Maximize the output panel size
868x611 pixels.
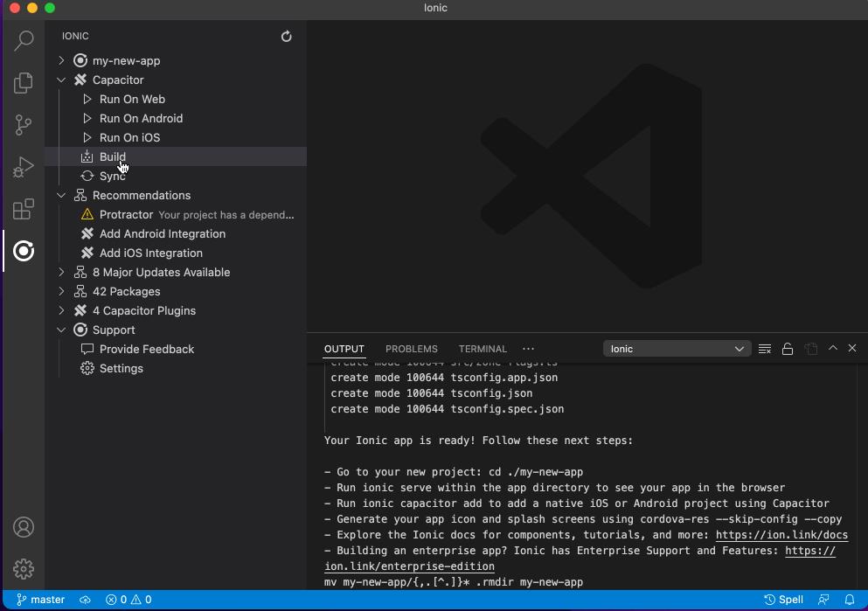point(833,348)
